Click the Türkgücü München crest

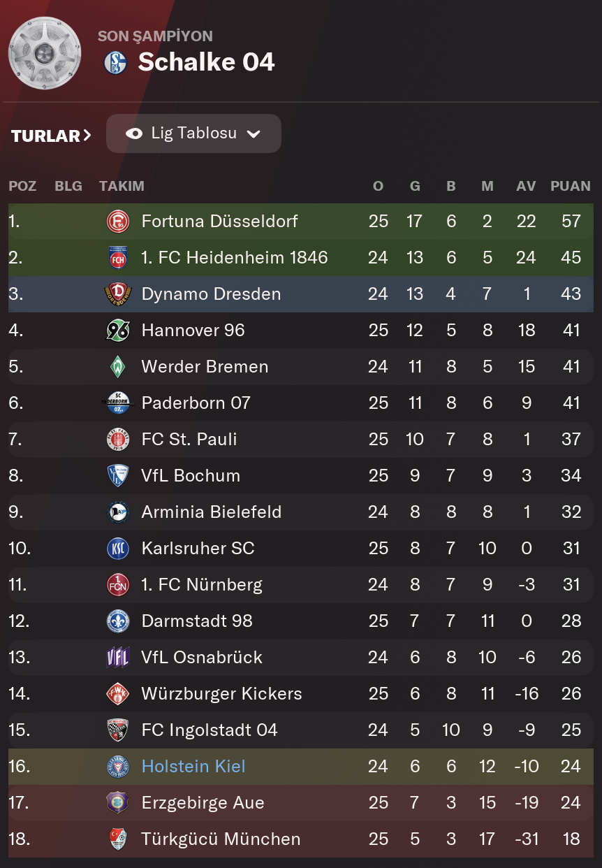pos(118,839)
